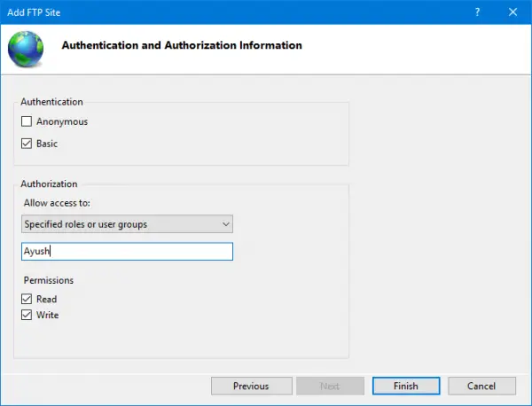
Task: Click the Authentication and Authorization Information heading
Action: click(181, 45)
